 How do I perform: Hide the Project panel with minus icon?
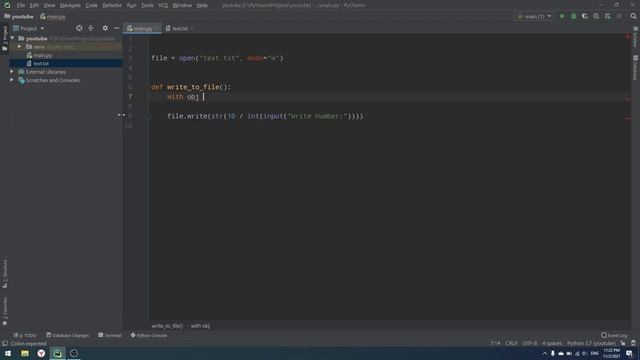116,28
